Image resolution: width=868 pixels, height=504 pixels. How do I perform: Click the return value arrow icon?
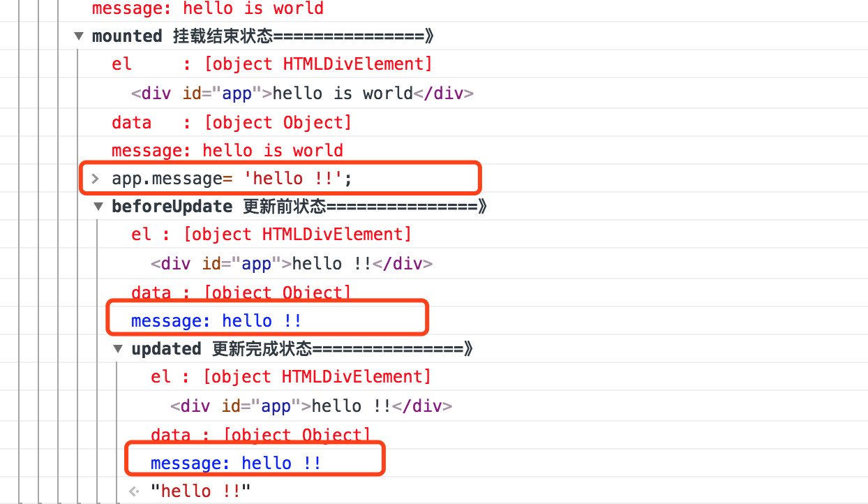click(x=135, y=491)
